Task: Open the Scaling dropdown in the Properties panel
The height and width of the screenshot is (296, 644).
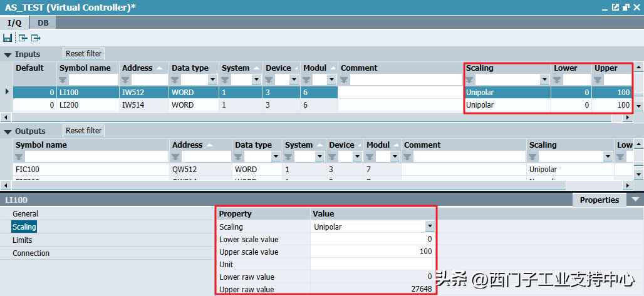Action: [x=430, y=227]
